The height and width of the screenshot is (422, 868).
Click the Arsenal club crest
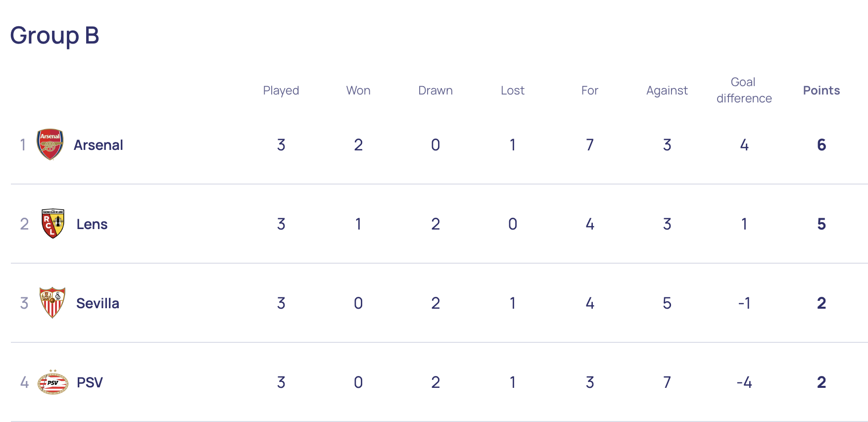tap(50, 144)
